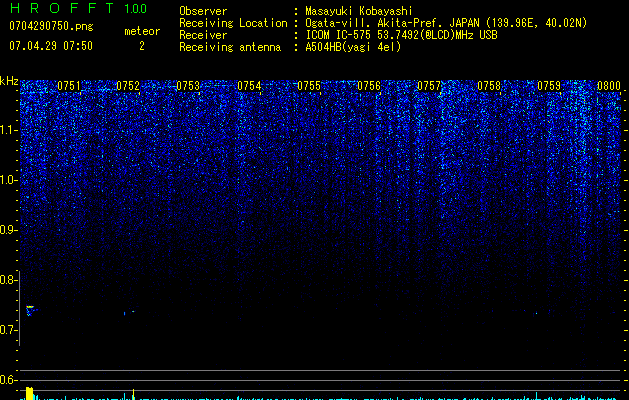Select the filename 0704290750.png
629x400 pixels.
[x=51, y=26]
